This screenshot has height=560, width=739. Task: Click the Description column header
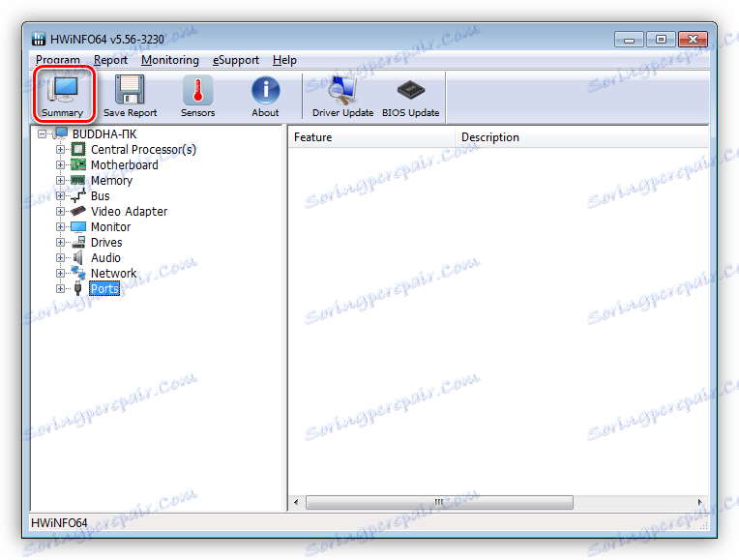pyautogui.click(x=582, y=137)
